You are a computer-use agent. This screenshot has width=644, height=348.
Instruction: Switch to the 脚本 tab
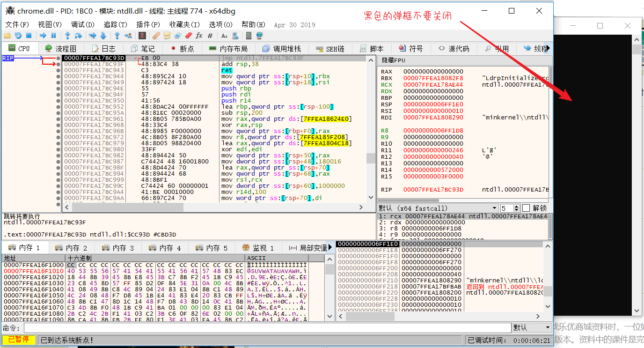[372, 48]
